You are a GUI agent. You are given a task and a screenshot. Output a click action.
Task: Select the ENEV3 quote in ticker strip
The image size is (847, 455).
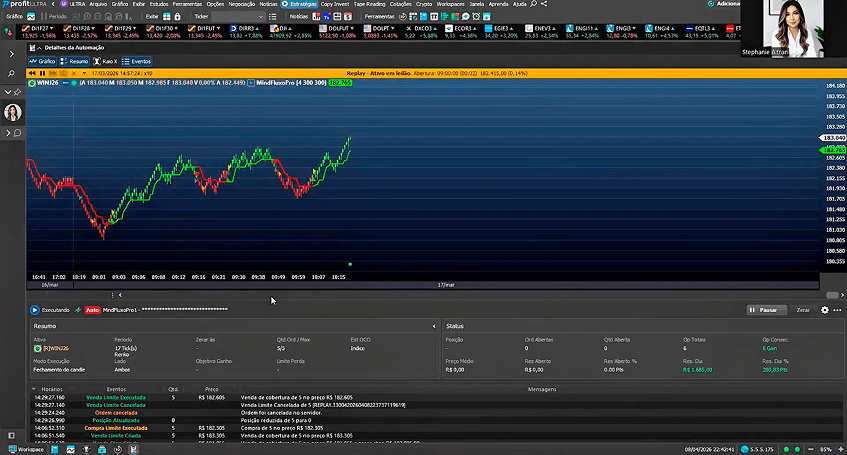pyautogui.click(x=542, y=32)
